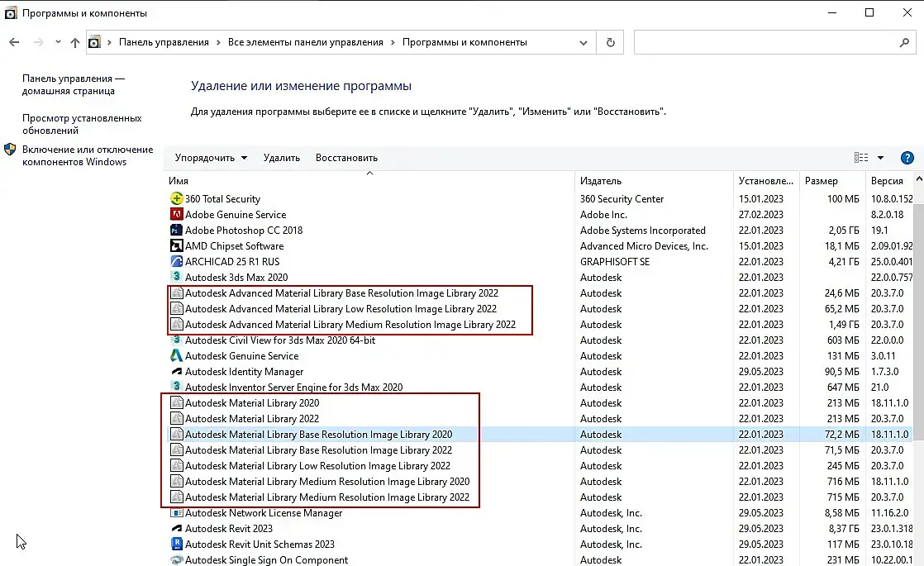This screenshot has height=566, width=924.
Task: Sort by the Имя column header
Action: (369, 181)
